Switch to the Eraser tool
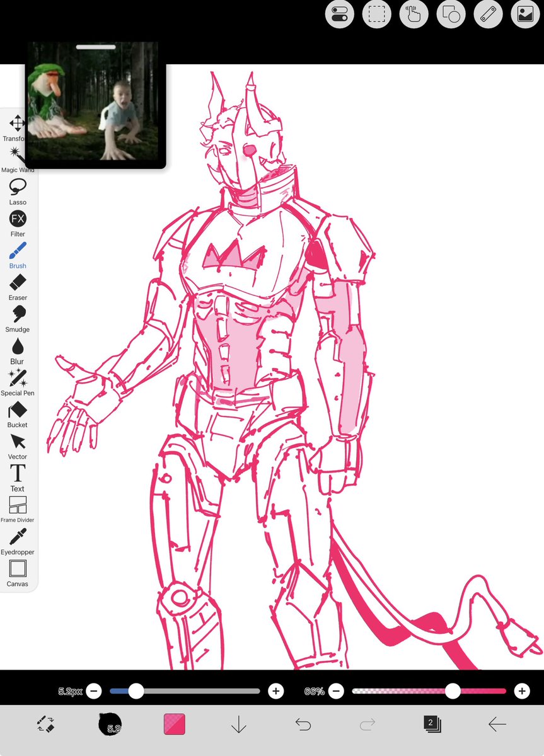The image size is (544, 756). (18, 287)
